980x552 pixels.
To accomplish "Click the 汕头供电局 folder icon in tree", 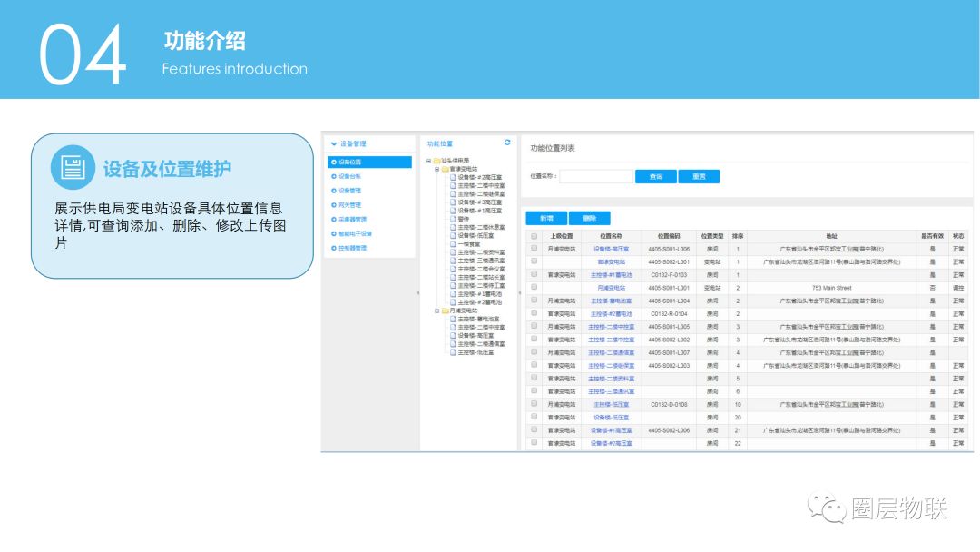I will coord(436,161).
